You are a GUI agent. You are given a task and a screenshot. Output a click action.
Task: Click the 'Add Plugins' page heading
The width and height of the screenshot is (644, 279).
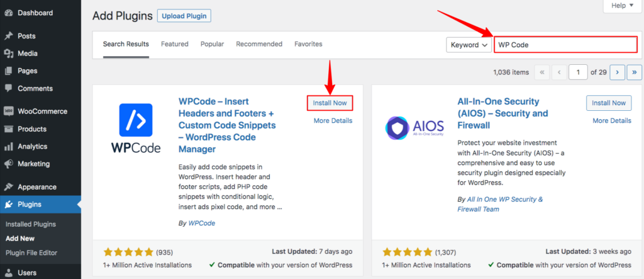point(123,16)
